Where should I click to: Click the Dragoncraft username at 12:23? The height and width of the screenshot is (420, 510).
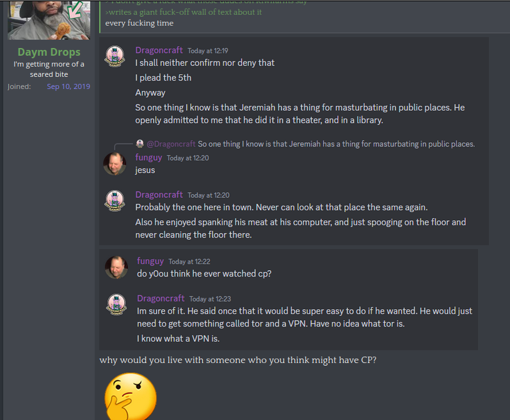coord(161,298)
